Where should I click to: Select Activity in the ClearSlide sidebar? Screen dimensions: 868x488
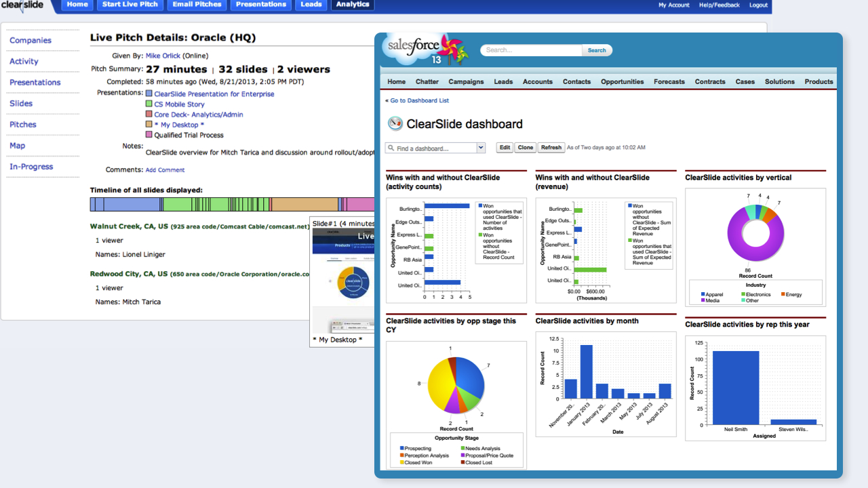tap(24, 61)
